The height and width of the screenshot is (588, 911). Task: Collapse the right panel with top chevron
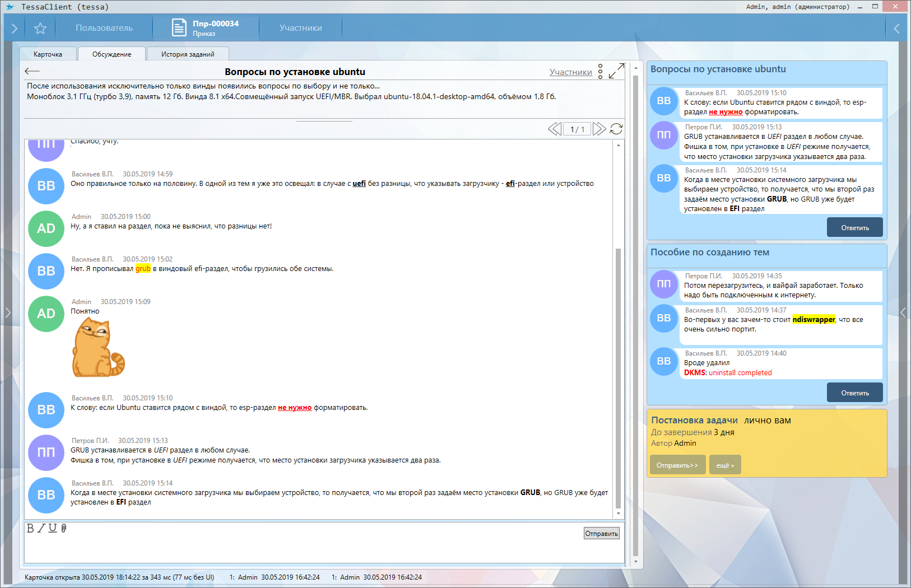896,28
